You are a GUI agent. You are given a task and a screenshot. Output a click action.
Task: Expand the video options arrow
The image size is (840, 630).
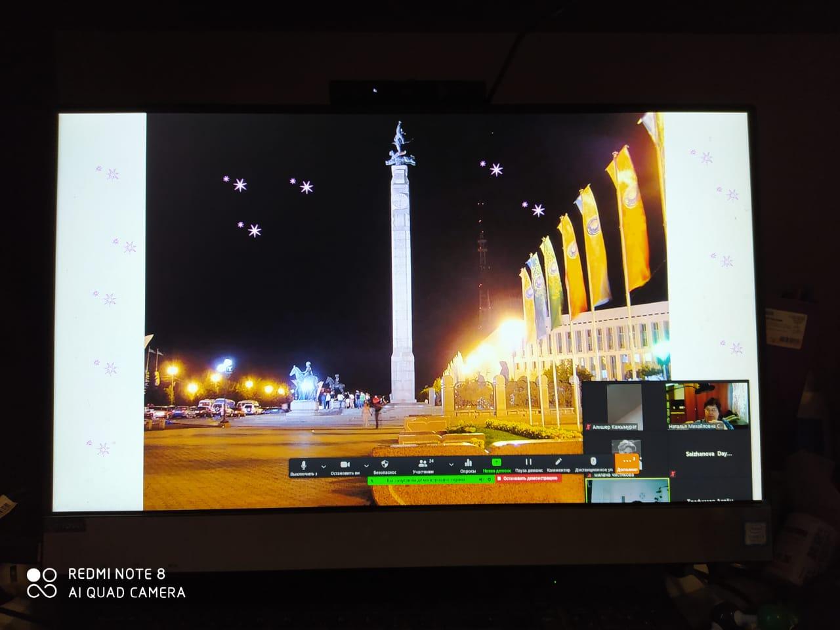click(366, 466)
